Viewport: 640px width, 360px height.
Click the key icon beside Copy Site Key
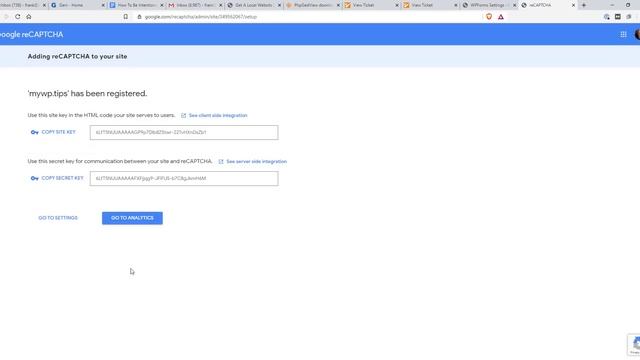pos(35,132)
